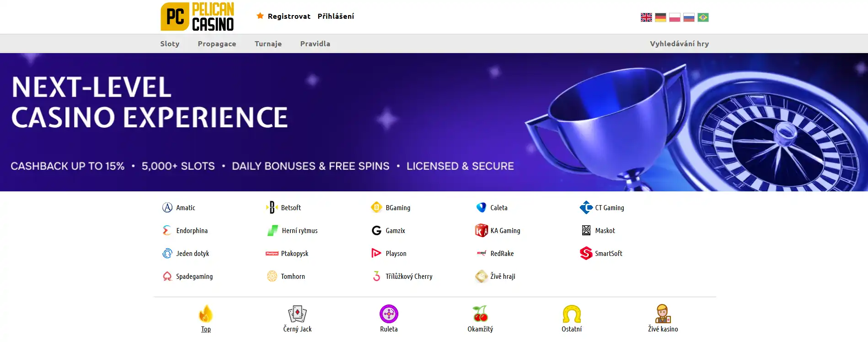Click the CT Gaming provider icon
Screen dimensions: 868x342
coord(586,207)
